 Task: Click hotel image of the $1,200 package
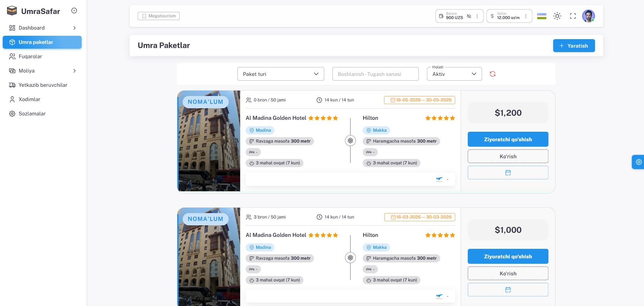click(209, 141)
